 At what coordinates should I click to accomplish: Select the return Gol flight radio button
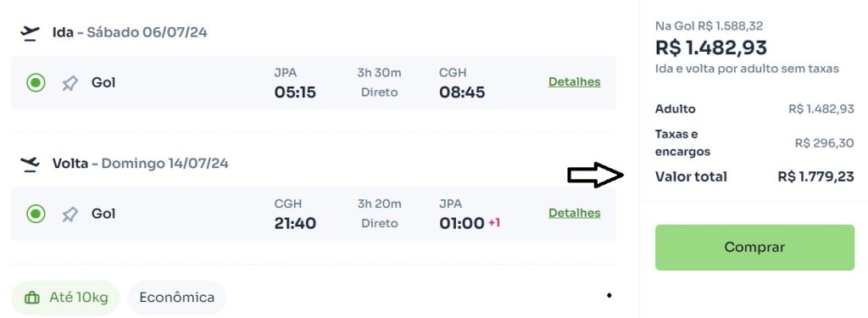36,214
